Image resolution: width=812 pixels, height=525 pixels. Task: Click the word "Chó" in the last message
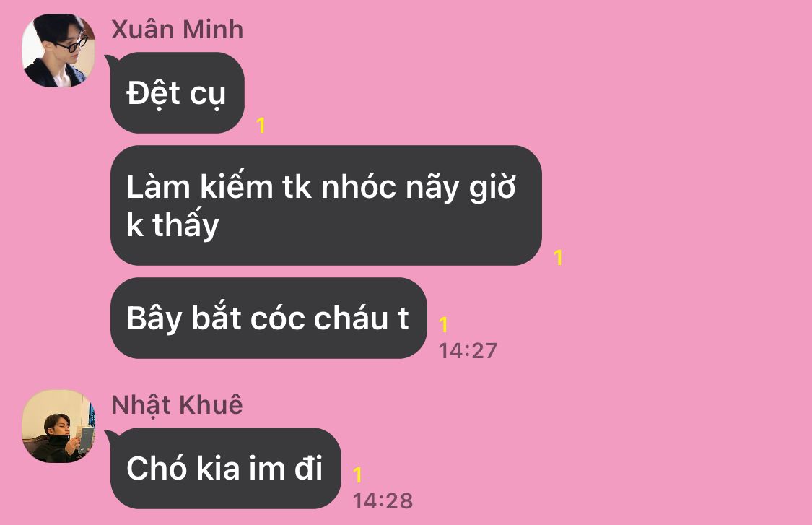(x=157, y=468)
